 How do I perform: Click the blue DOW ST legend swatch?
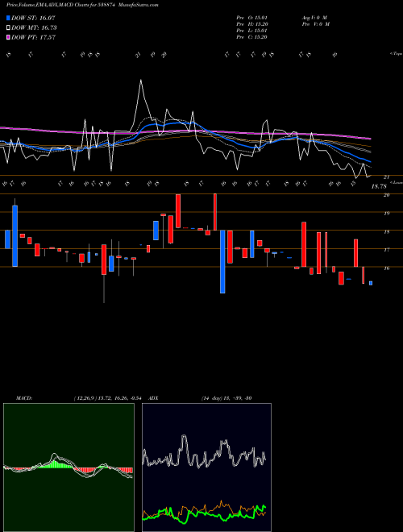coord(8,18)
